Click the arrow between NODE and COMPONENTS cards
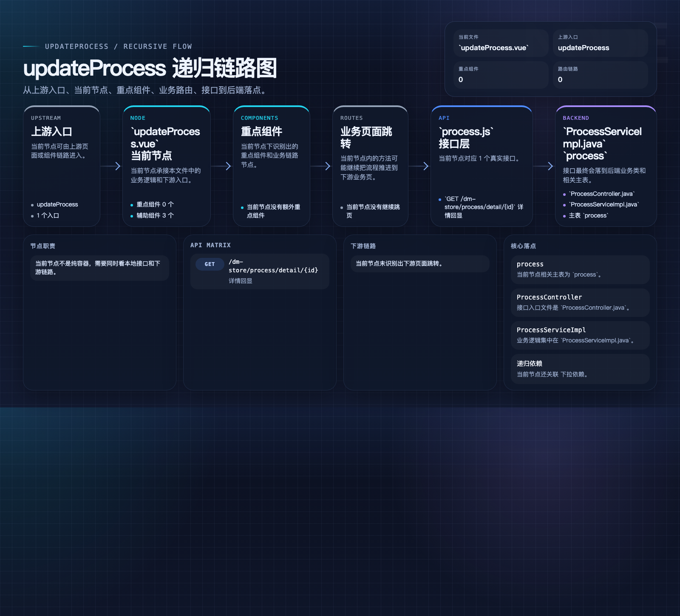This screenshot has width=680, height=616. coord(221,166)
